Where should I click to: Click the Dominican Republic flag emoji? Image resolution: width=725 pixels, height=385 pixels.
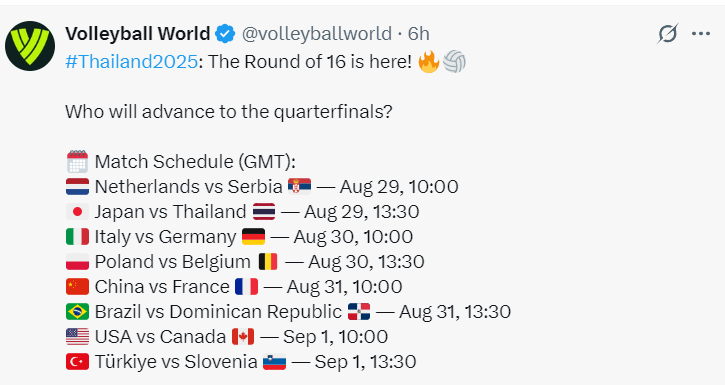point(359,312)
